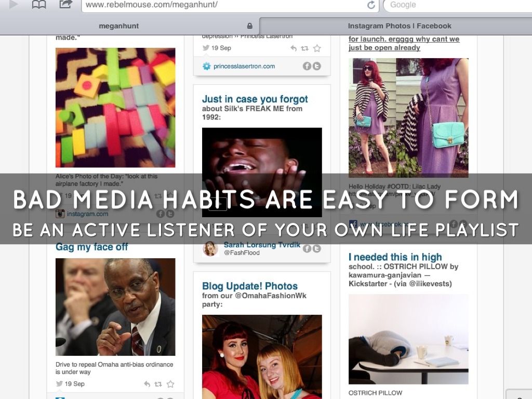
Task: Focus the Google search field
Action: (x=457, y=5)
